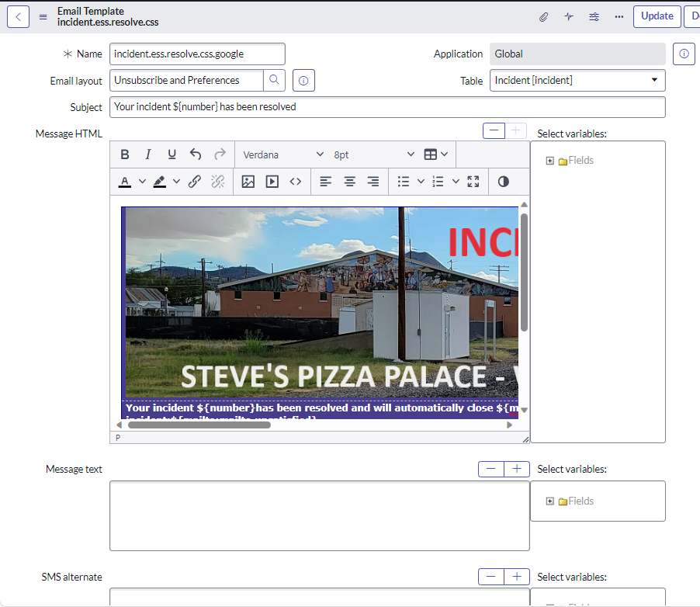Remove link using unlink icon
The width and height of the screenshot is (700, 607).
(218, 182)
